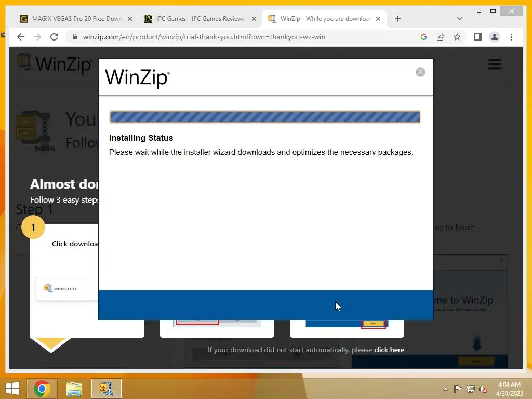Open the Chrome profile menu
532x399 pixels.
click(x=495, y=37)
